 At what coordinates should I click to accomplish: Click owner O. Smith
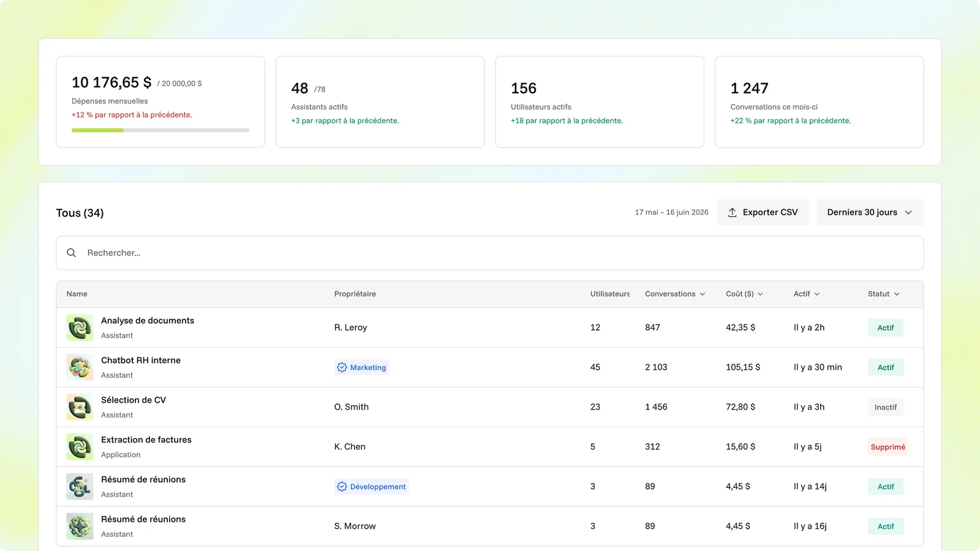pyautogui.click(x=352, y=407)
